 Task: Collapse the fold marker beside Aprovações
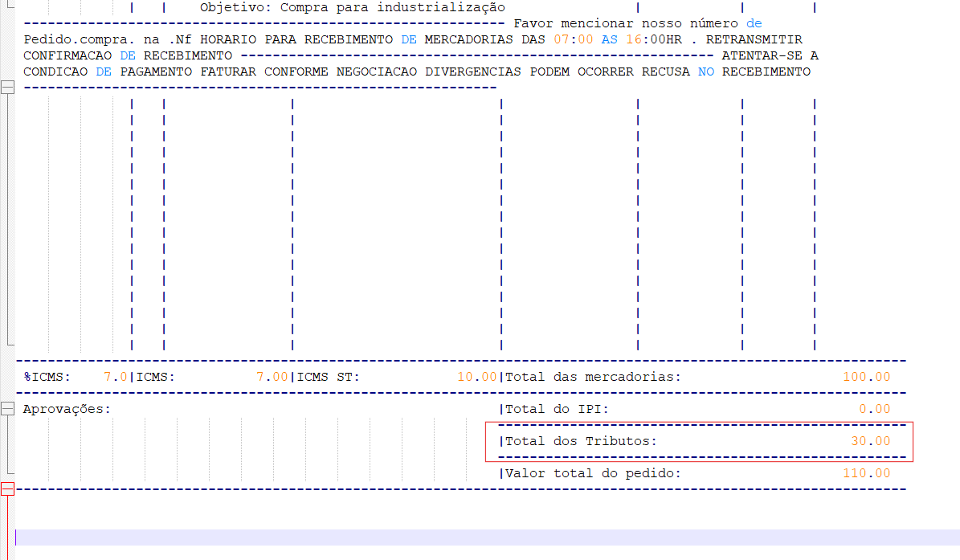click(x=7, y=409)
